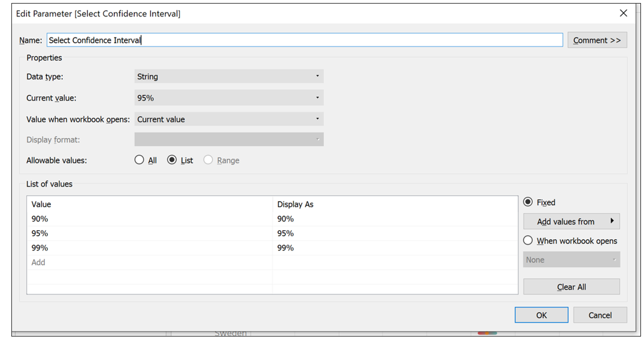This screenshot has width=644, height=349.
Task: Open the Current value dropdown
Action: (x=229, y=98)
